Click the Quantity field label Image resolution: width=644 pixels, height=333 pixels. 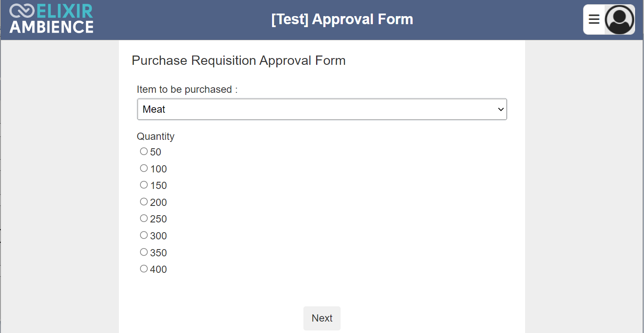pyautogui.click(x=156, y=136)
